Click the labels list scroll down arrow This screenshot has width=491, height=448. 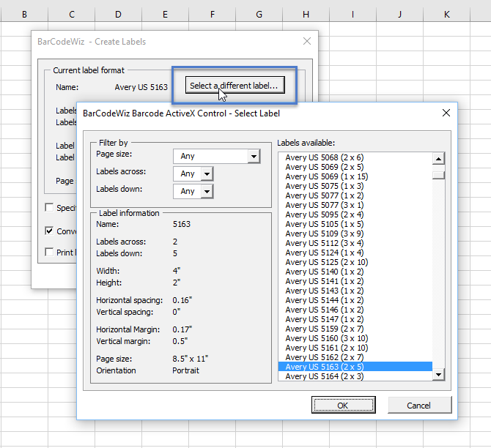(438, 374)
